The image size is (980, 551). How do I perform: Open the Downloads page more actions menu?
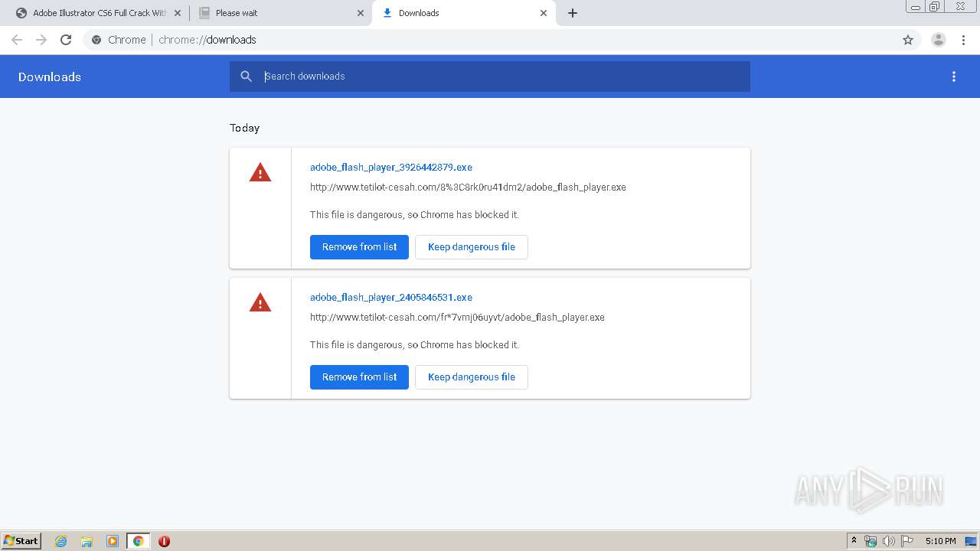coord(954,77)
